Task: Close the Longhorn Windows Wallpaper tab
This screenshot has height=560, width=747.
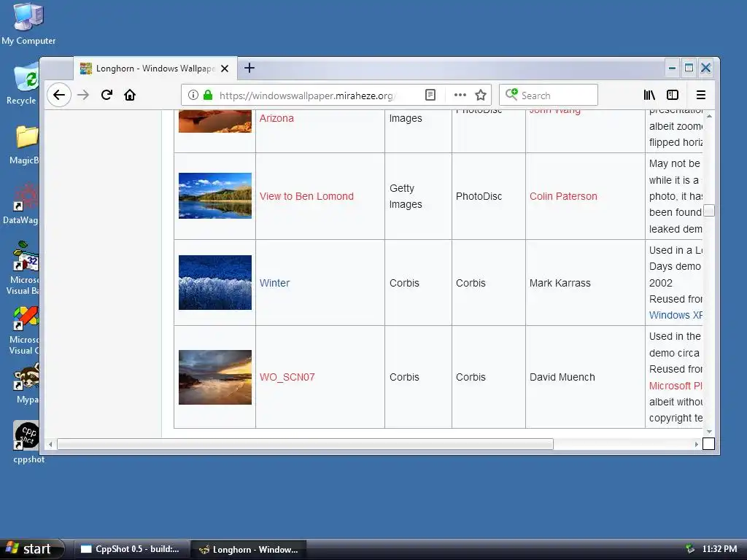Action: point(225,69)
